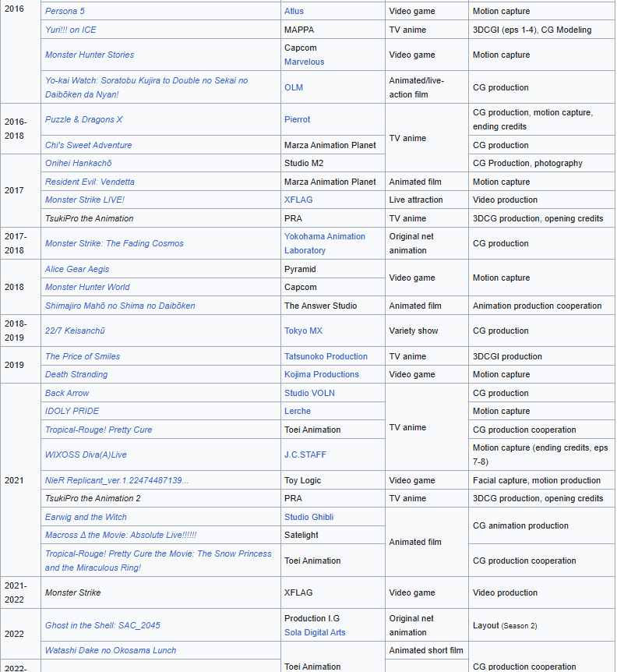The height and width of the screenshot is (672, 617).
Task: Open the Earwig and the Witch link
Action: click(x=86, y=518)
